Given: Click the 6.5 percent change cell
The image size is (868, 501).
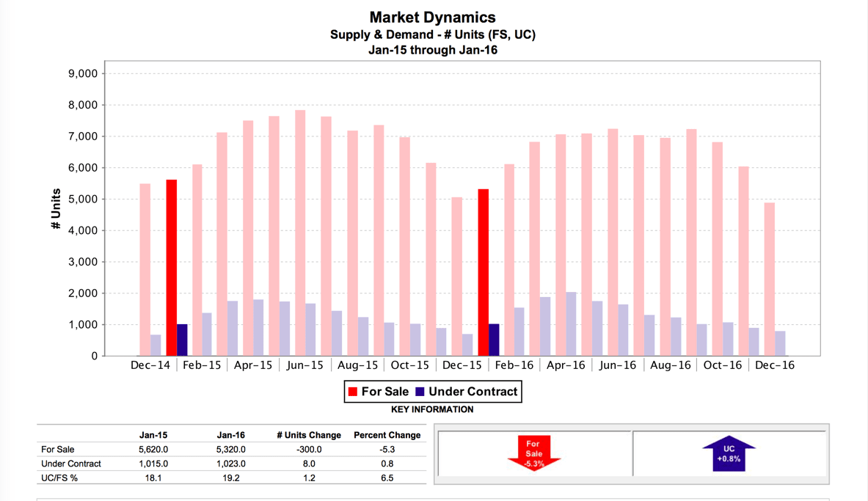Looking at the screenshot, I should tap(387, 478).
